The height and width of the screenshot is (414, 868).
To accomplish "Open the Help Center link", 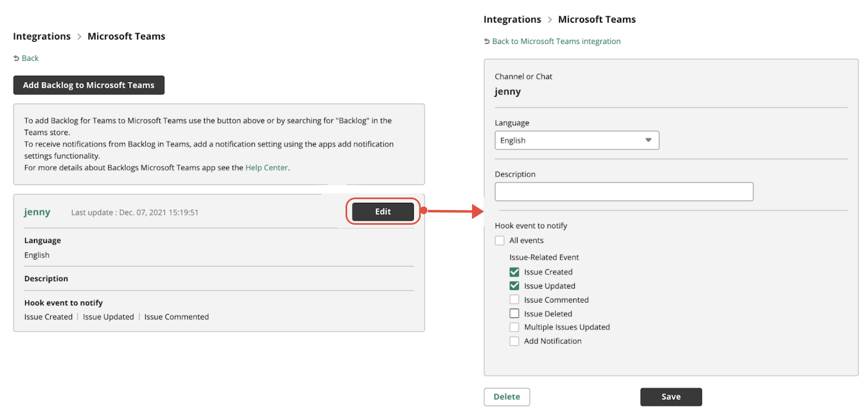I will 267,168.
